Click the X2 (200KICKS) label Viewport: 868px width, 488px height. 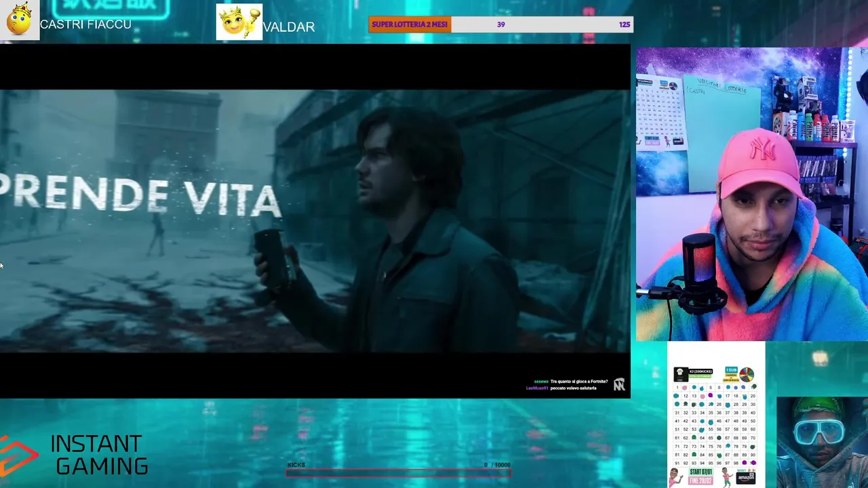(x=701, y=371)
